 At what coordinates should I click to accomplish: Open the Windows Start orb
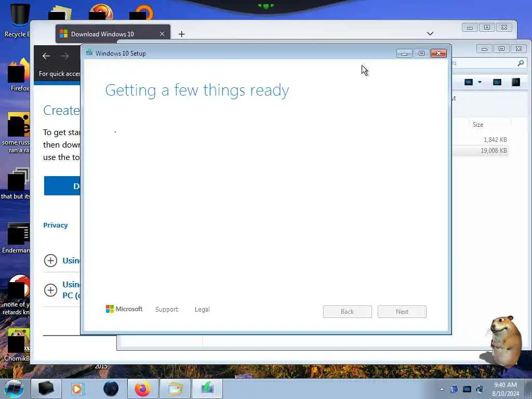click(x=14, y=389)
